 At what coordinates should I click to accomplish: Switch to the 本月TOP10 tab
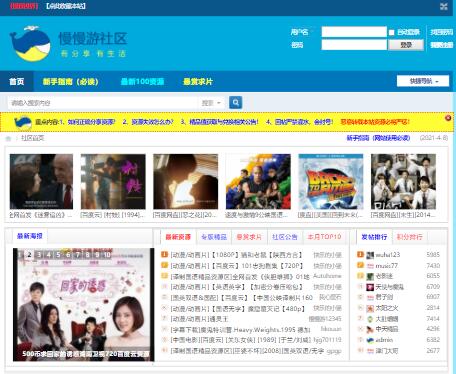tap(324, 237)
